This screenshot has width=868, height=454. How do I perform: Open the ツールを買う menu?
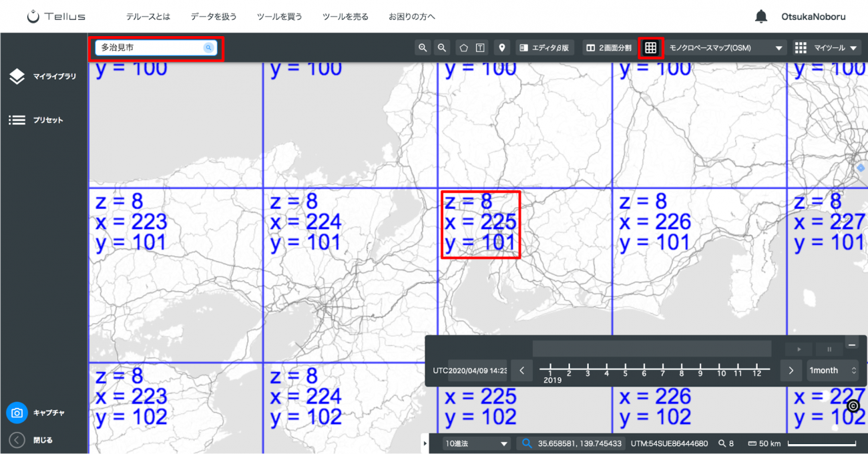tap(279, 17)
